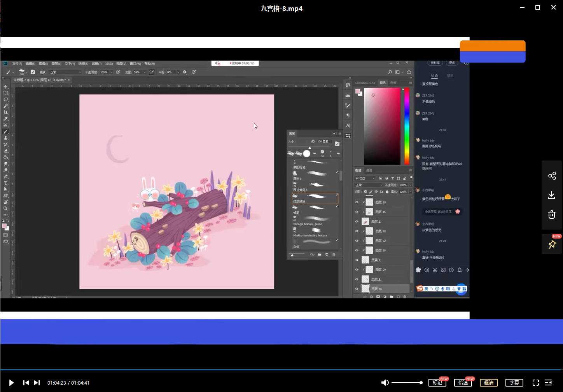Viewport: 563px width, 392px height.
Task: Delete the video with trash icon
Action: click(552, 214)
